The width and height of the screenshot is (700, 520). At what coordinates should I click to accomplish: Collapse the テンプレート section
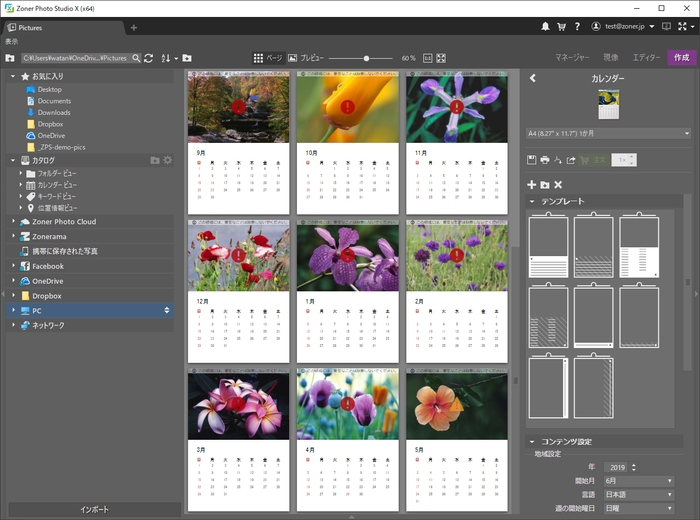point(533,201)
